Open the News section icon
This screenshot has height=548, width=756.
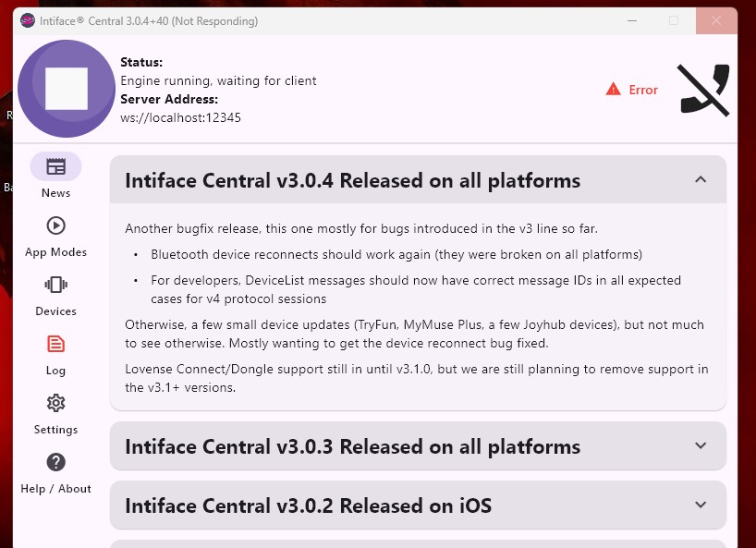coord(55,167)
